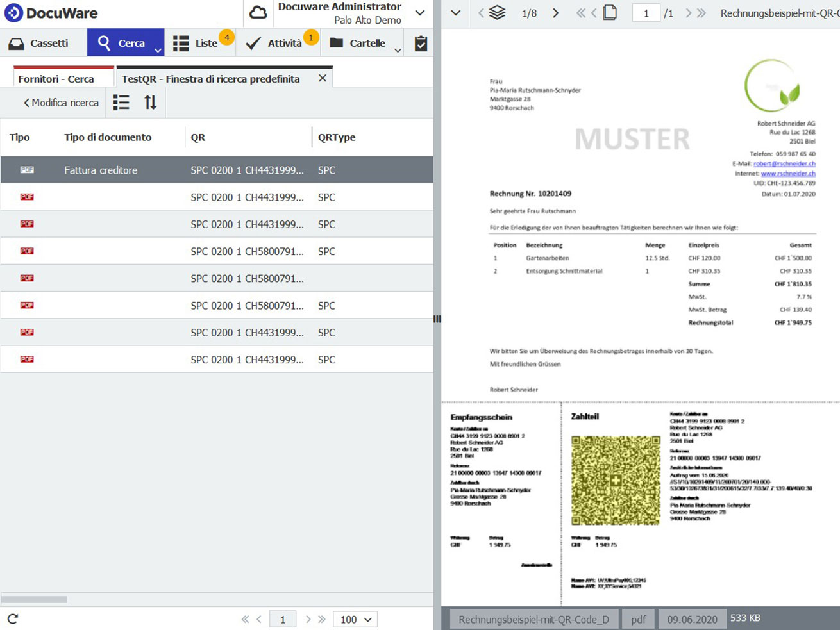Image resolution: width=840 pixels, height=630 pixels.
Task: Click the pdf file type field
Action: click(639, 619)
